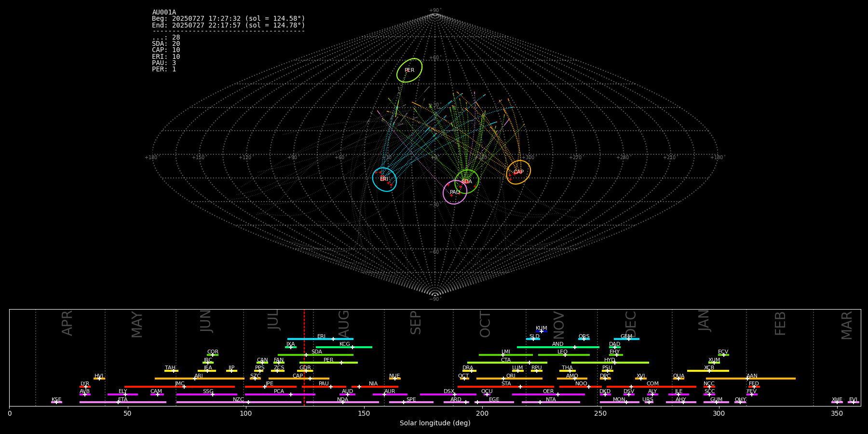868x434 pixels.
Task: Select the ETA shower bar in timeline
Action: click(123, 402)
